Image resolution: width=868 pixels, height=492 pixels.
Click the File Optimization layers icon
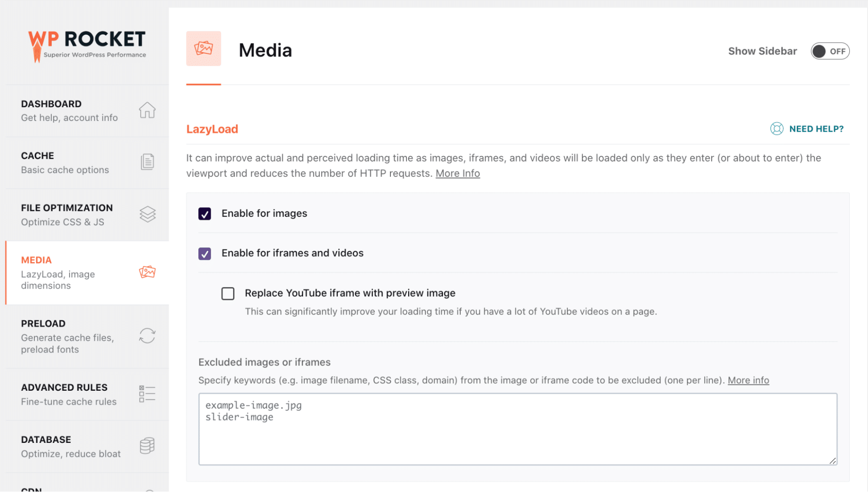pyautogui.click(x=147, y=213)
